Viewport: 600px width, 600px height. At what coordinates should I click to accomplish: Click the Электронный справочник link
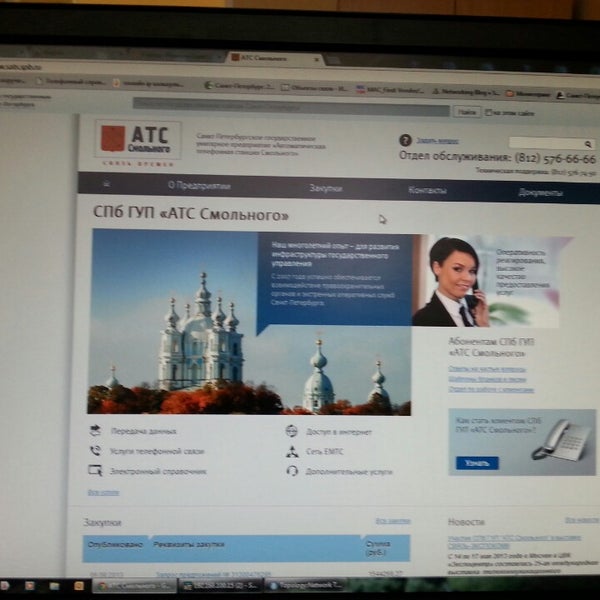158,471
